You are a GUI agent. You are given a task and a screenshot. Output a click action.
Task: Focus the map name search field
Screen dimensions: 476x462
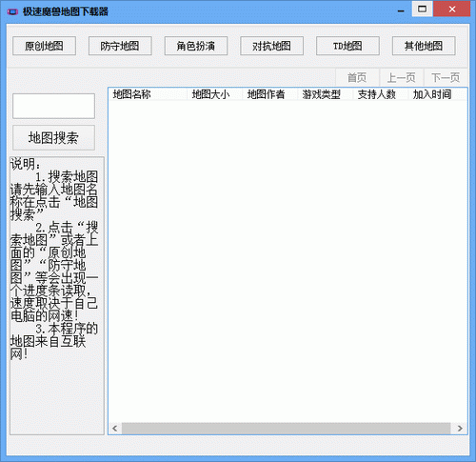(53, 106)
